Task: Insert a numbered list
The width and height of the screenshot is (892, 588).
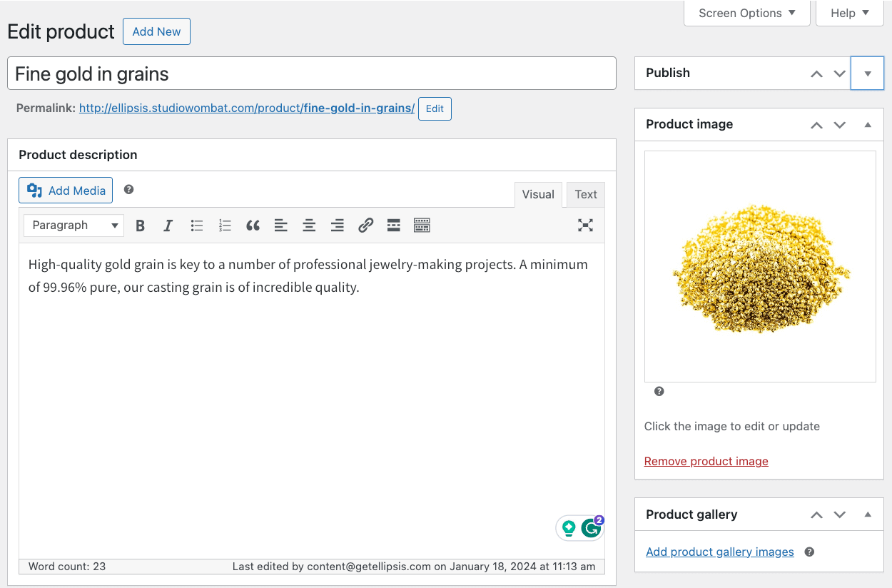Action: tap(225, 225)
